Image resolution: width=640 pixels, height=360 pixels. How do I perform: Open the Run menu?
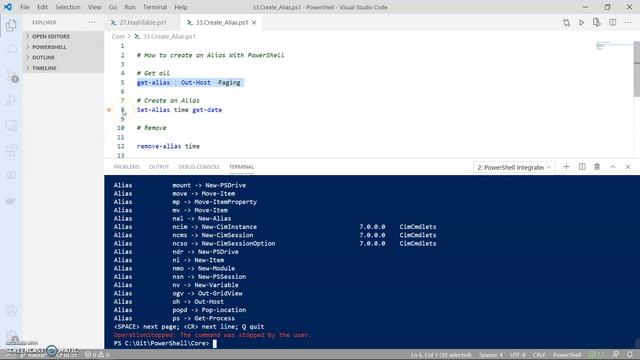[130, 7]
